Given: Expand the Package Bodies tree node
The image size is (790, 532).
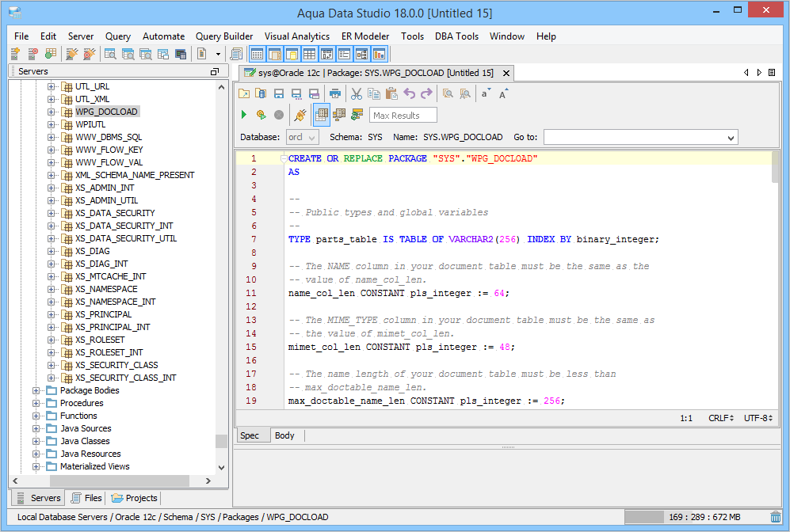Looking at the screenshot, I should tap(36, 390).
